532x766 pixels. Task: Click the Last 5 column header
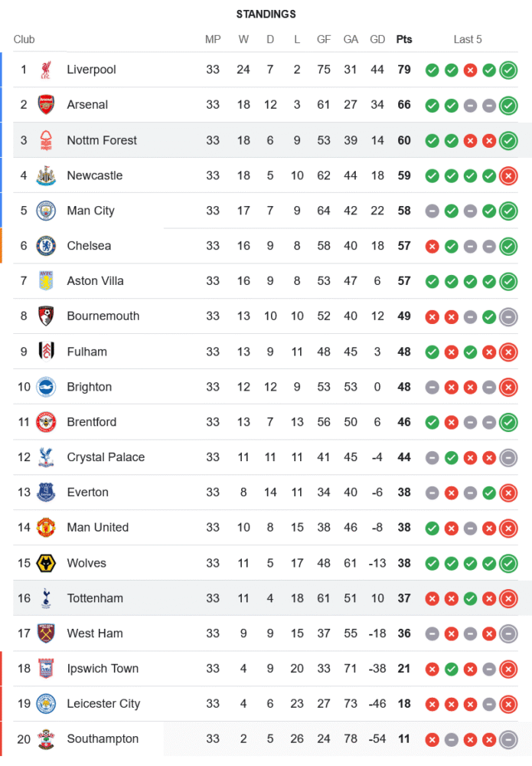[468, 39]
